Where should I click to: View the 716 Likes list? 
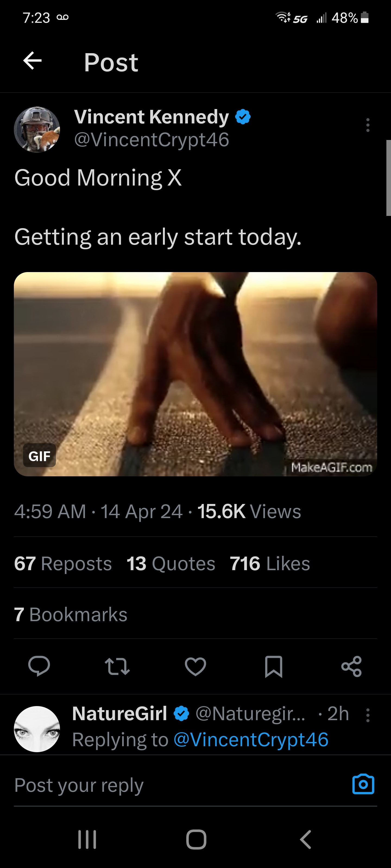pyautogui.click(x=270, y=563)
